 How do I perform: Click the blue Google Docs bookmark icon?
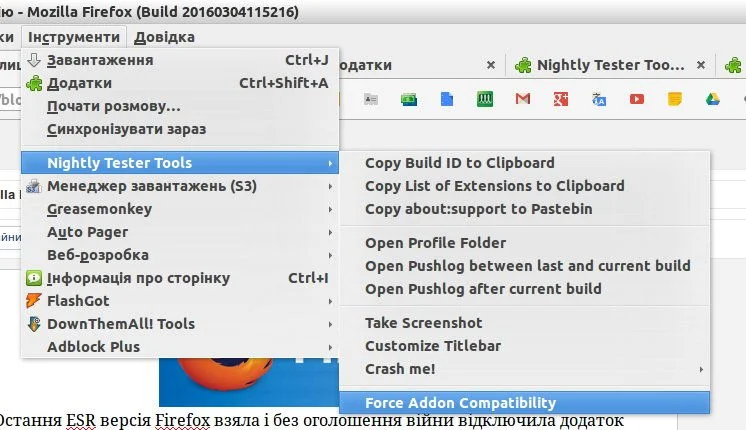[x=447, y=98]
